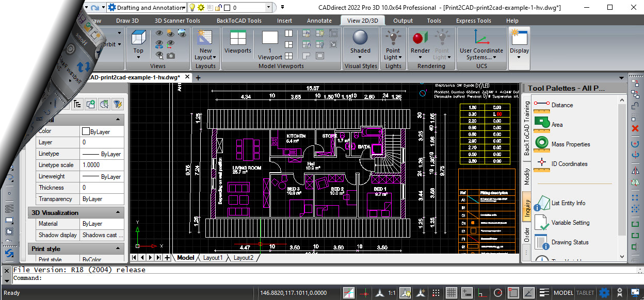Open the User Coordinate Systems icon
Viewport: 644px width, 300px height.
click(481, 38)
